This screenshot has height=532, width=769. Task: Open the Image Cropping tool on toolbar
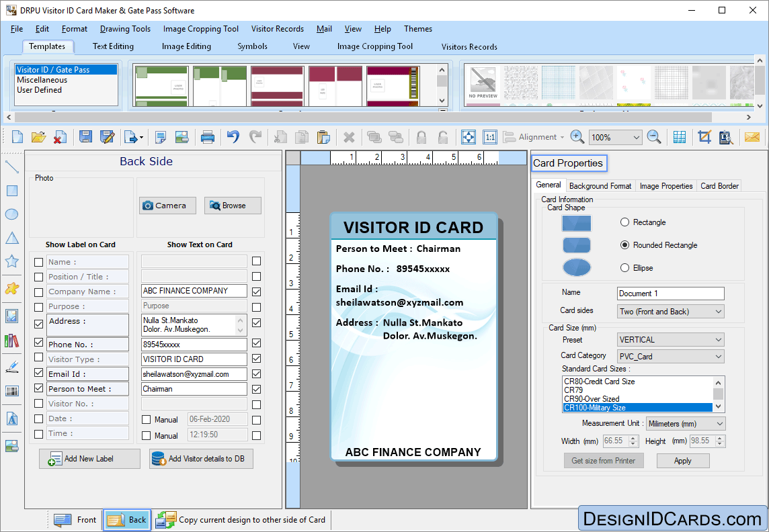coord(704,137)
